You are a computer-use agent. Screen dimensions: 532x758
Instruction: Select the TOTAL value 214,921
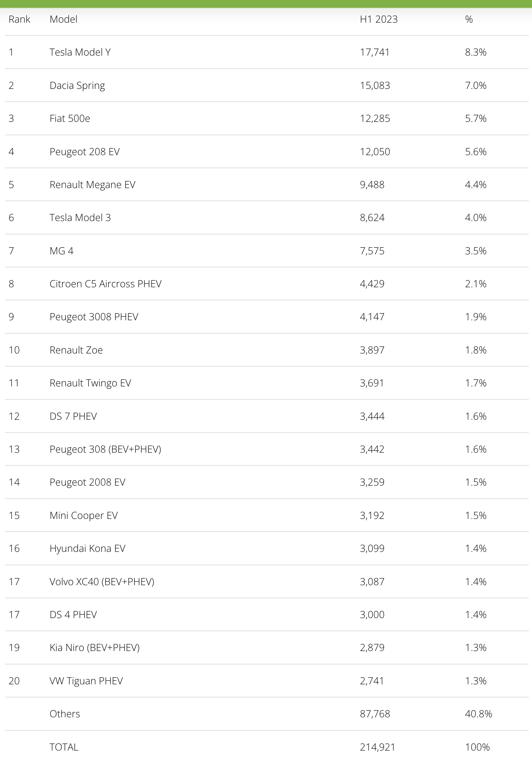click(377, 747)
